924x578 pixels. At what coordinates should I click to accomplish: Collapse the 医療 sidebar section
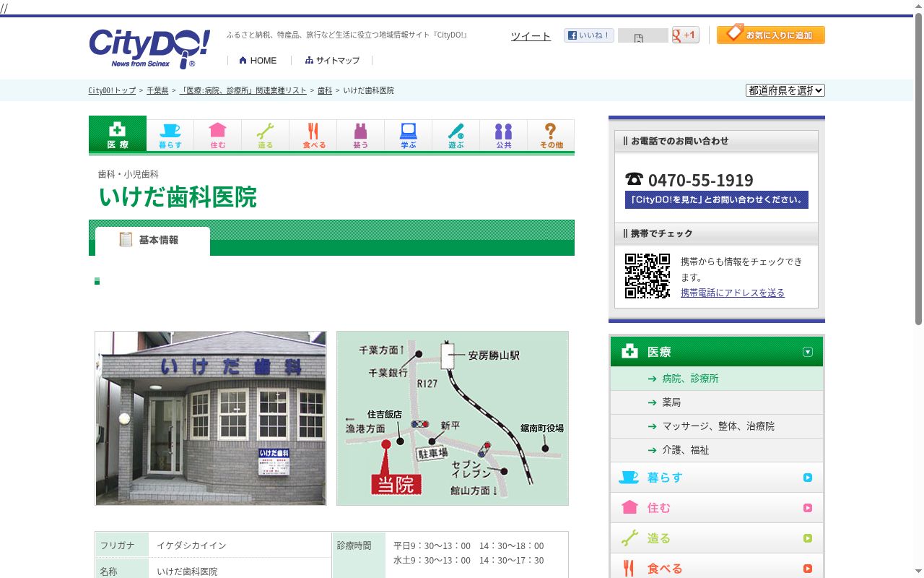(x=717, y=352)
